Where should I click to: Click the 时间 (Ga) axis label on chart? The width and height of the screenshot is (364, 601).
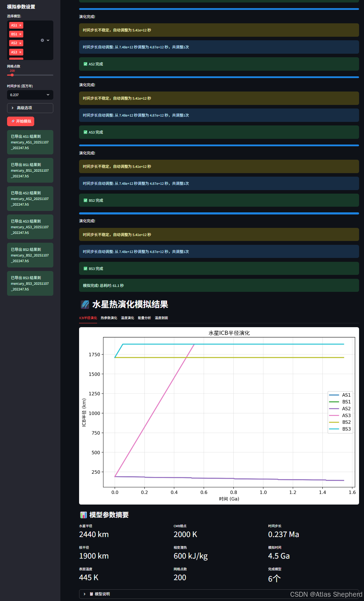[x=229, y=499]
